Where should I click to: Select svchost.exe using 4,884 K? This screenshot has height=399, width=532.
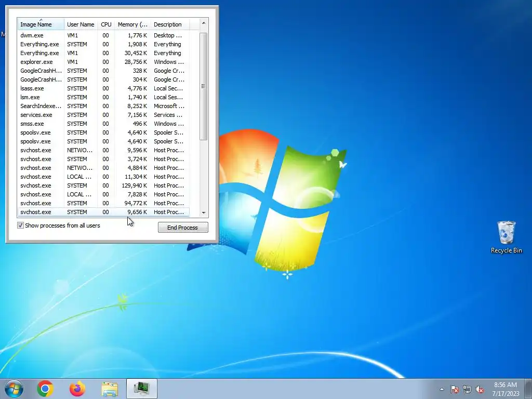(x=103, y=168)
